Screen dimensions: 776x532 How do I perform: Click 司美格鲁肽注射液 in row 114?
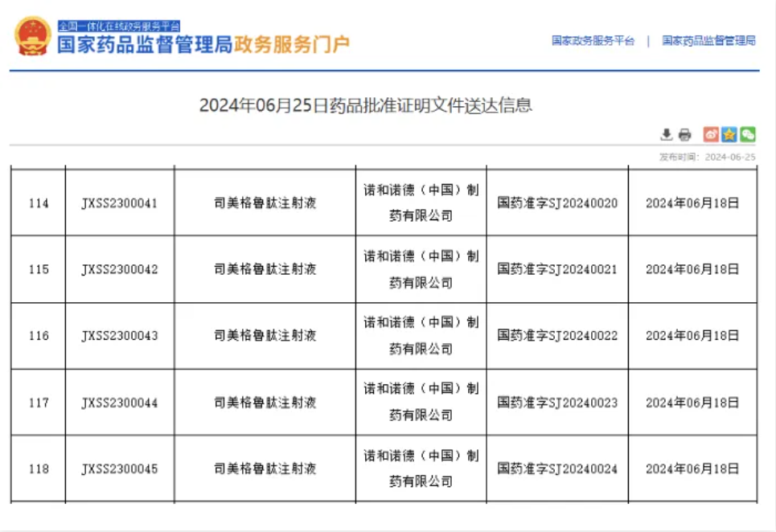click(265, 203)
